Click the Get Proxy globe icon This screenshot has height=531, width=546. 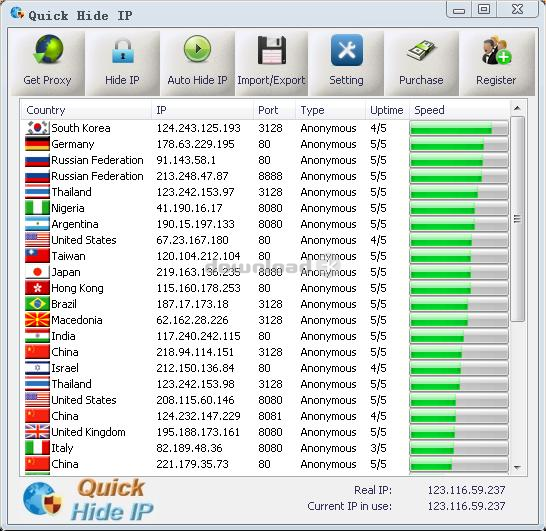(x=48, y=49)
